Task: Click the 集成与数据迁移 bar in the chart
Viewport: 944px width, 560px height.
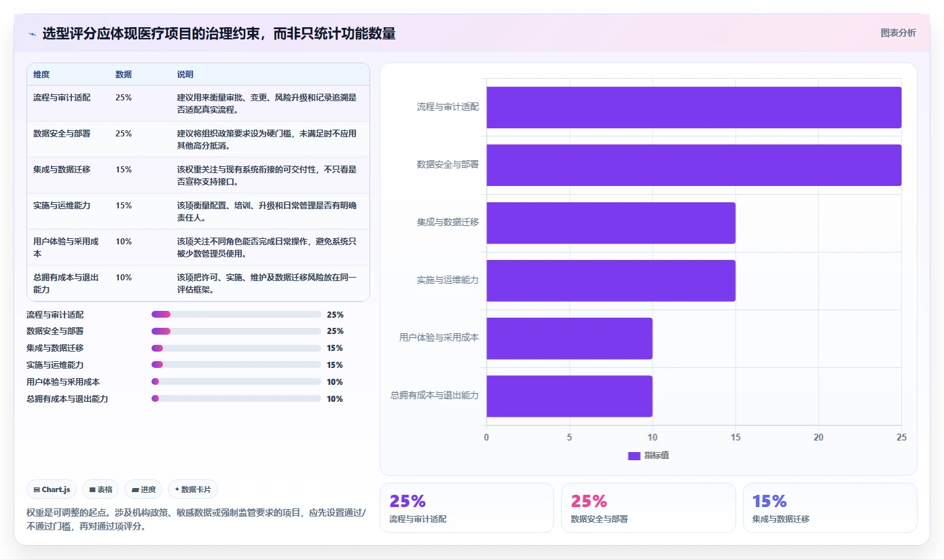Action: (611, 223)
